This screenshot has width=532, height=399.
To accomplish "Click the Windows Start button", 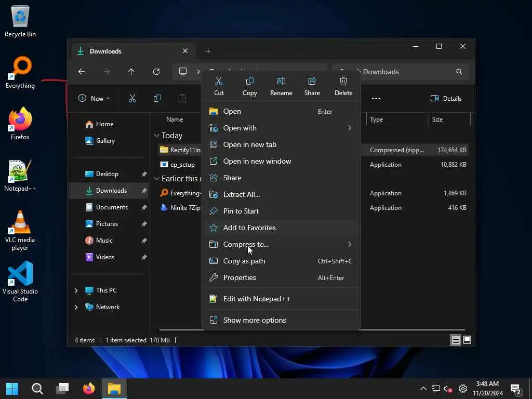I will (x=12, y=389).
